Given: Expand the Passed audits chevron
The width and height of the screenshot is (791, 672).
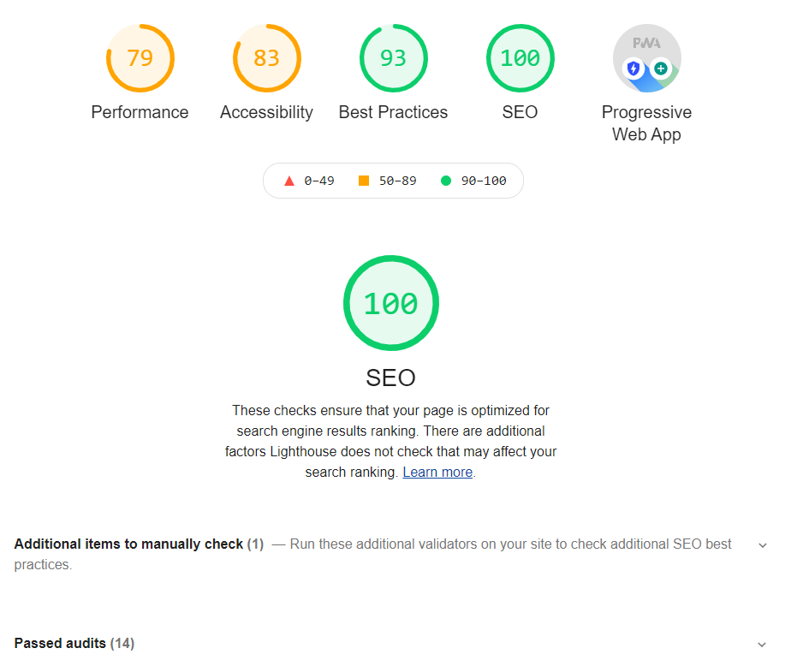Looking at the screenshot, I should tap(763, 645).
